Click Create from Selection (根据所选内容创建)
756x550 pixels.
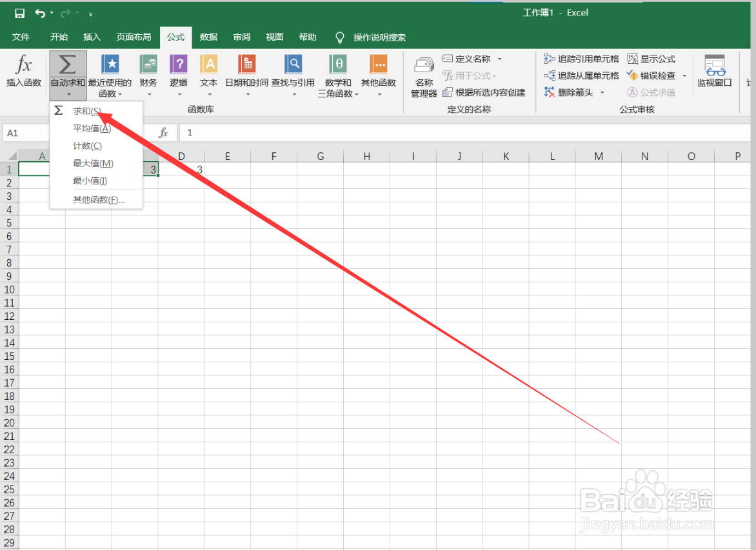coord(484,93)
